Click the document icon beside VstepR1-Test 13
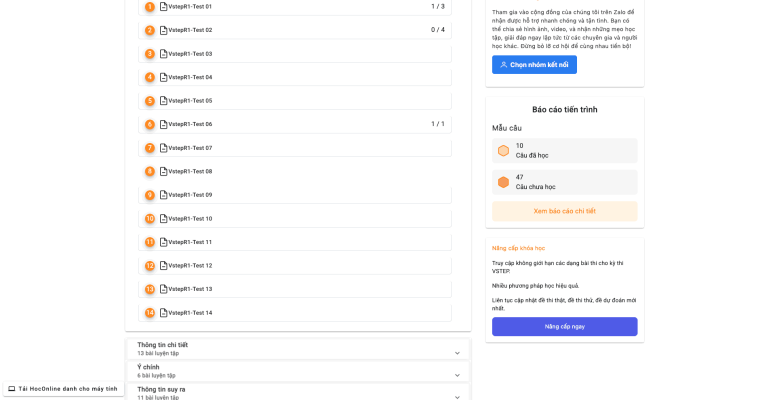The height and width of the screenshot is (400, 775). pos(164,289)
